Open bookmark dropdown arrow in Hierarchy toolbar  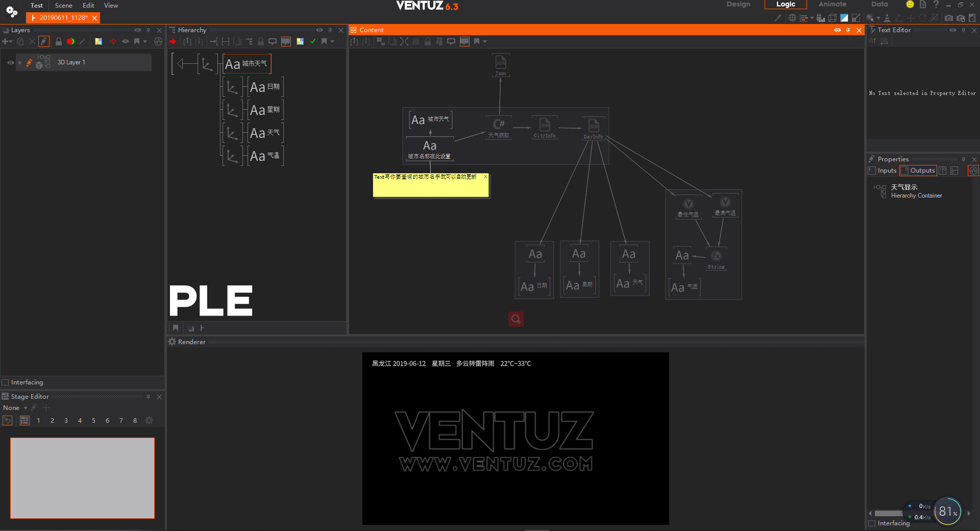coord(332,41)
